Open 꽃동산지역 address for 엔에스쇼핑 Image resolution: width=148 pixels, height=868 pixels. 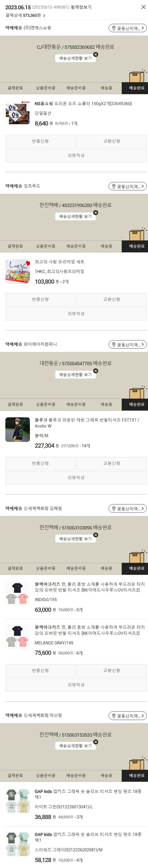[127, 28]
